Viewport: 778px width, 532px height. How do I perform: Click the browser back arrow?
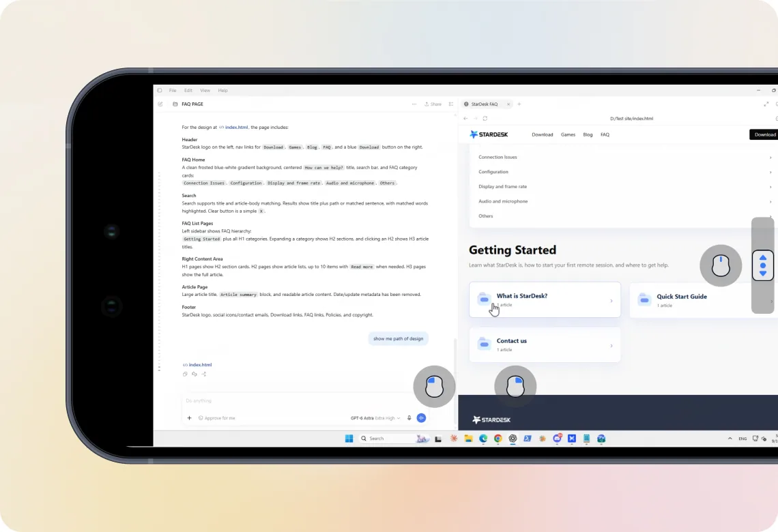pos(465,119)
